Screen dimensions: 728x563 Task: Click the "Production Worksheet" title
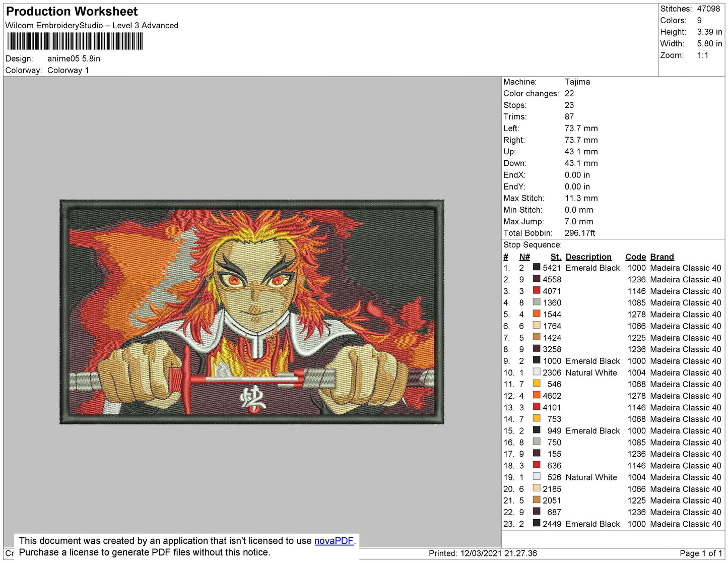click(x=72, y=12)
